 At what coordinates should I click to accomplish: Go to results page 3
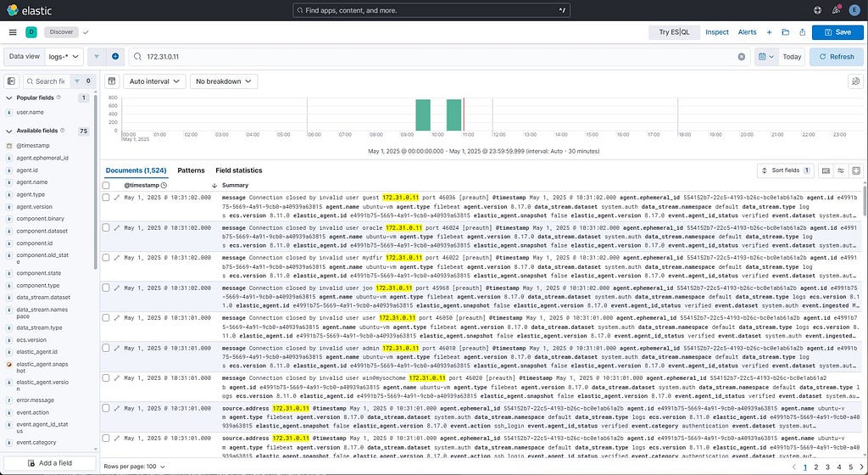(827, 467)
